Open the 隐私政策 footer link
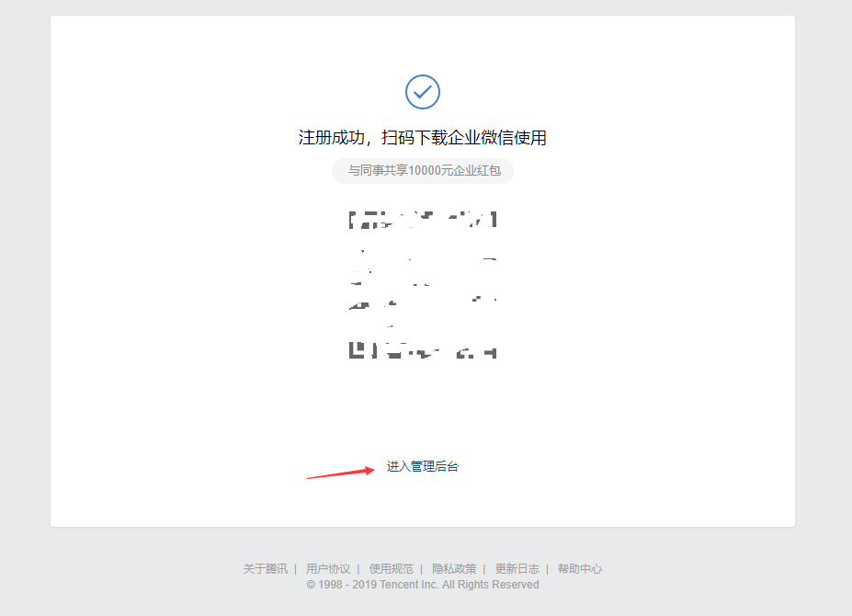 pos(454,569)
